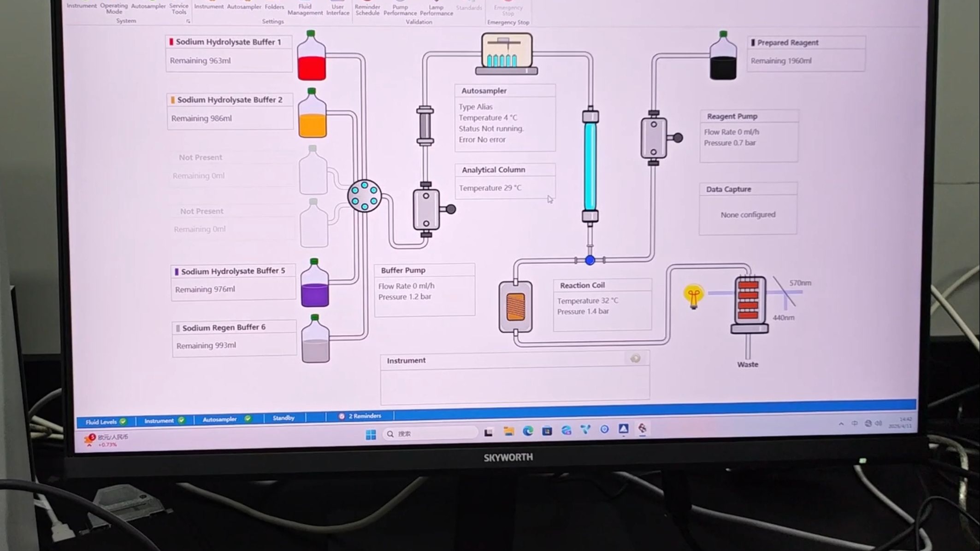This screenshot has width=980, height=551.
Task: Click the autosampler tray icon
Action: pyautogui.click(x=507, y=53)
